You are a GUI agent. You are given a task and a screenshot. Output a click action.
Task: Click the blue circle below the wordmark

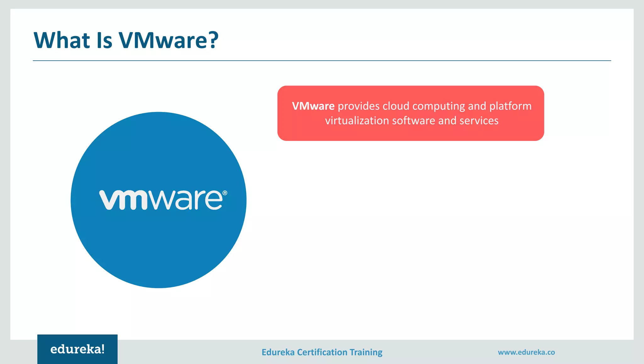point(158,249)
